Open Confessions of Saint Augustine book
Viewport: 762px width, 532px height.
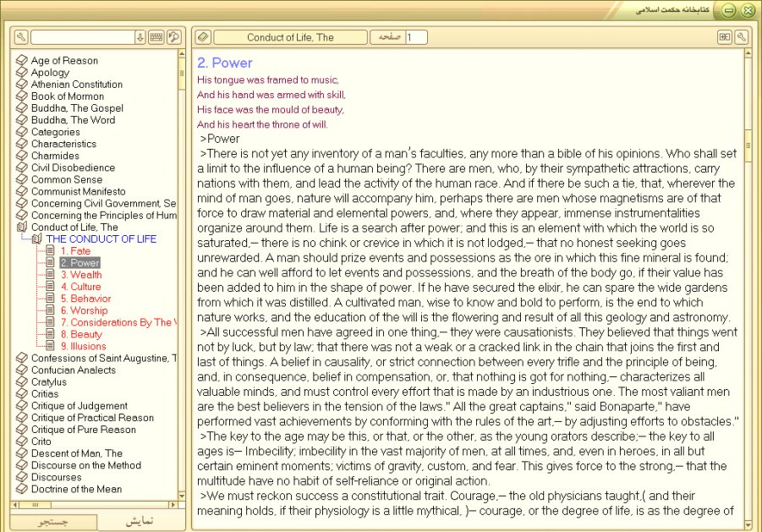pos(103,358)
